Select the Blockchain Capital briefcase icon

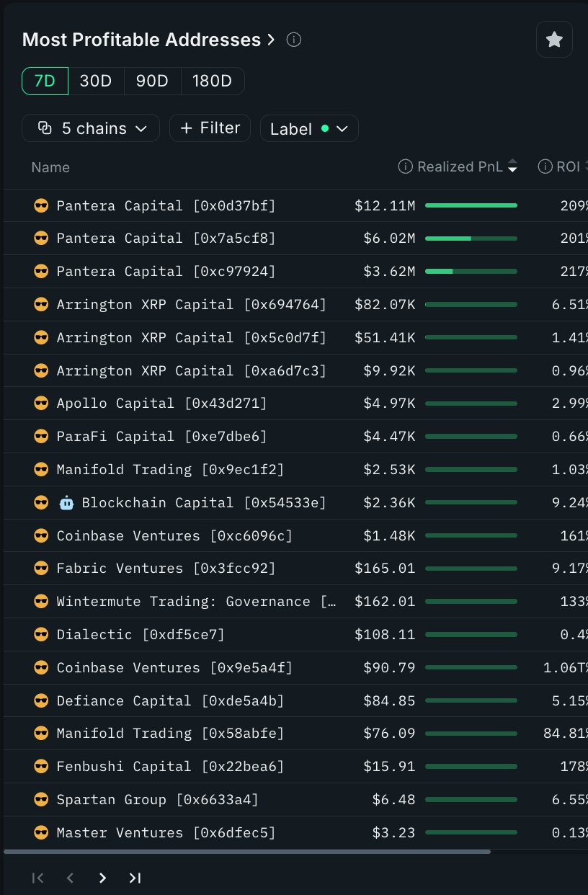[66, 502]
